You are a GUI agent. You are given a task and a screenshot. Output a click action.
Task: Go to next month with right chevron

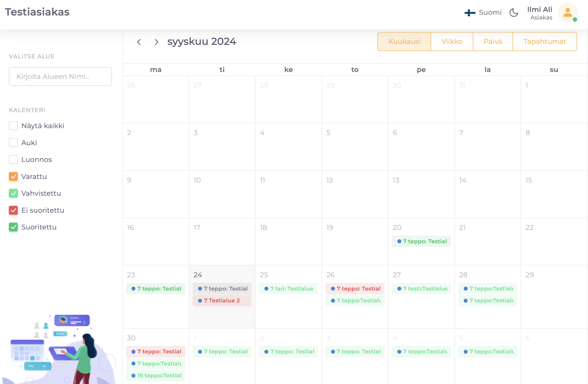[x=156, y=42]
